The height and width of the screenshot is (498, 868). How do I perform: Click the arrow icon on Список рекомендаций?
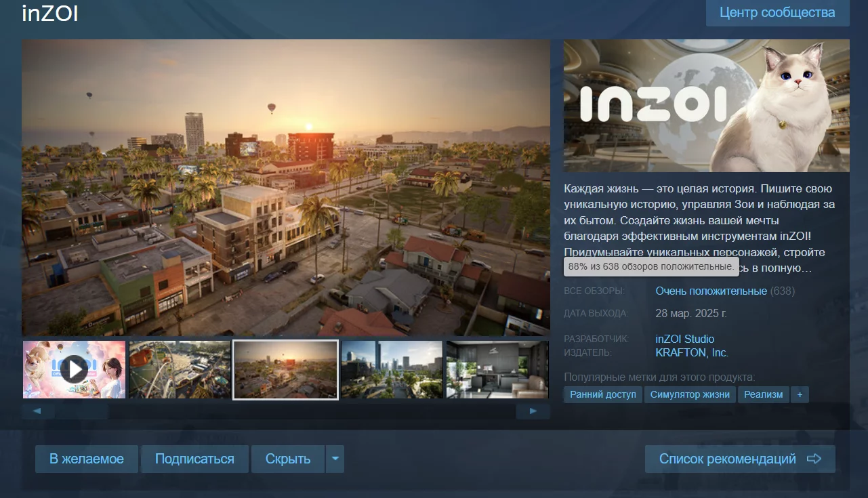pyautogui.click(x=814, y=459)
